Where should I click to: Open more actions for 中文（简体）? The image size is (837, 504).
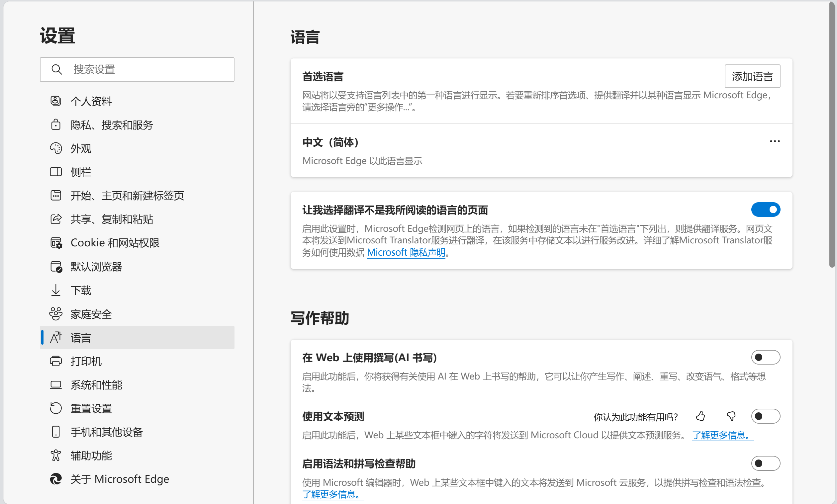[x=775, y=141]
